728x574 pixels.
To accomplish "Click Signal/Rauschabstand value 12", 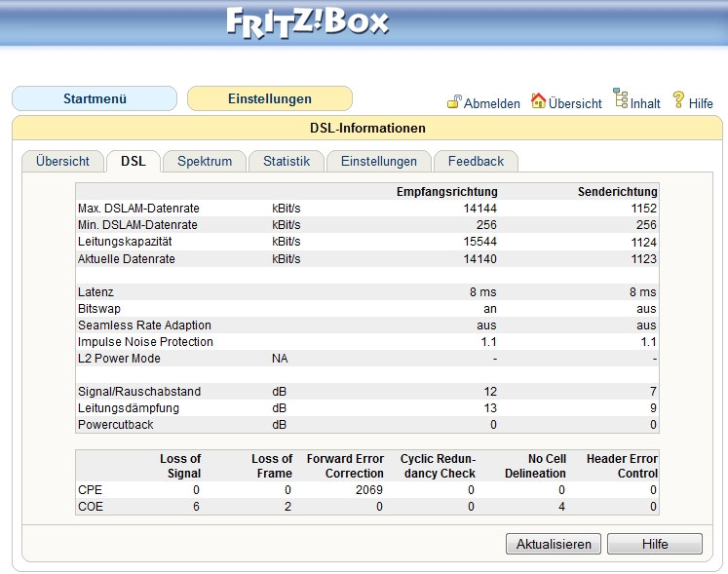I will [x=490, y=392].
